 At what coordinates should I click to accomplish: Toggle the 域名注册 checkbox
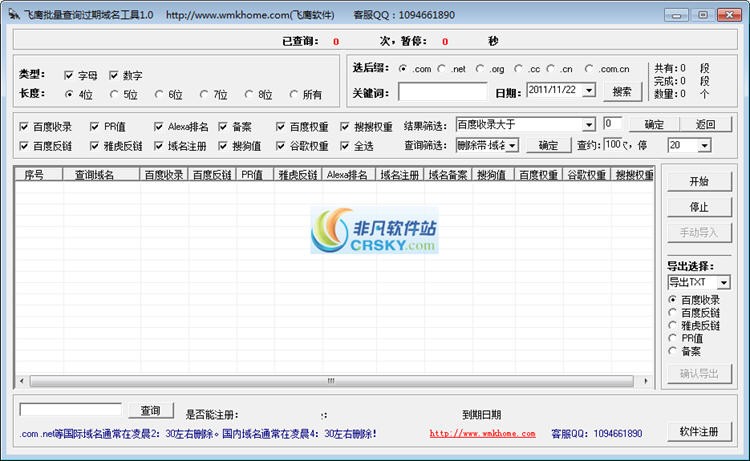click(x=158, y=146)
